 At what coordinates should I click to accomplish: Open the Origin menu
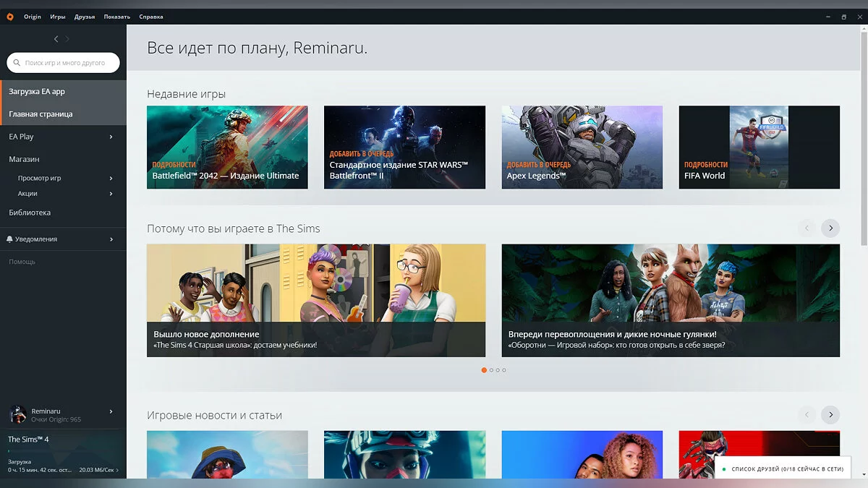click(x=33, y=17)
